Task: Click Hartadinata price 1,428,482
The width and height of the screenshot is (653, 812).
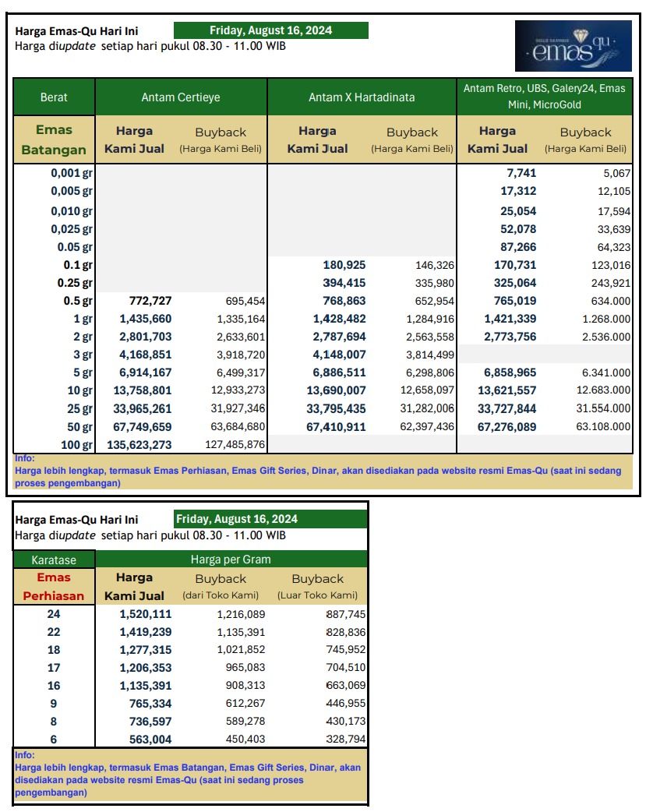Action: pyautogui.click(x=339, y=319)
